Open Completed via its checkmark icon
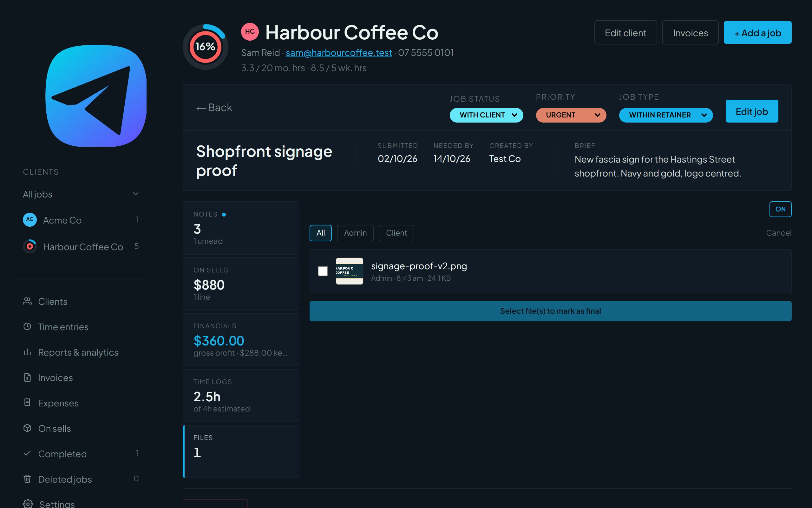This screenshot has width=812, height=508. [27, 454]
